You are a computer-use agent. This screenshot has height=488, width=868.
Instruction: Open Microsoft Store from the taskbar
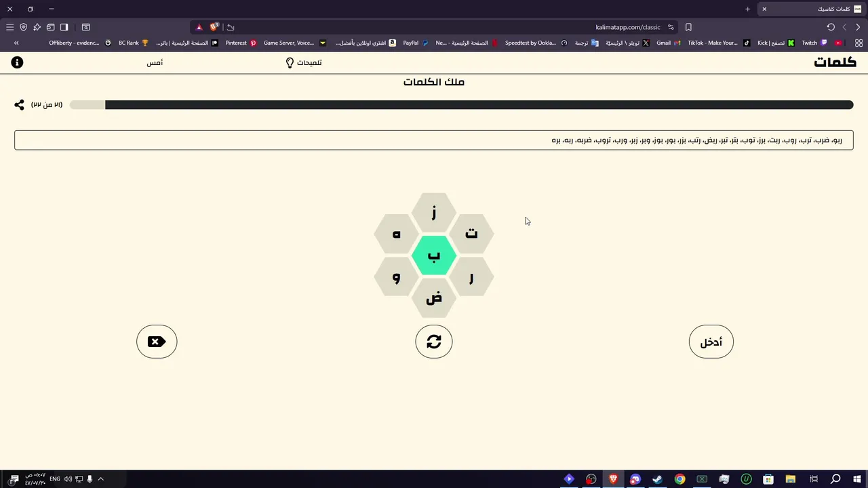[x=768, y=479]
